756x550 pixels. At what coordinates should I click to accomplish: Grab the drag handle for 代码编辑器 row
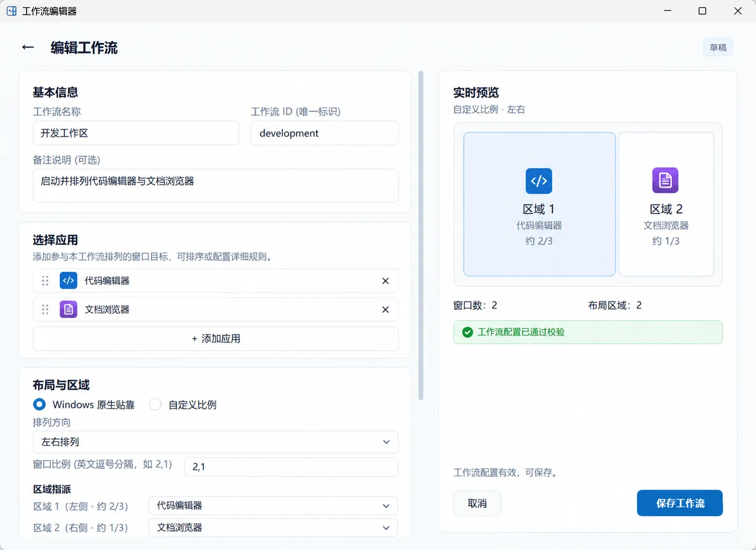click(45, 281)
